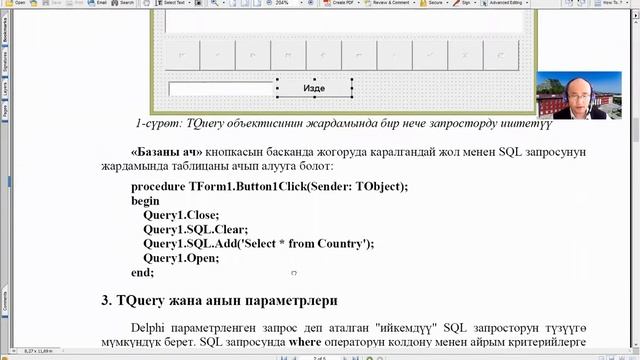Click the 'end;' line in the code

[x=142, y=272]
